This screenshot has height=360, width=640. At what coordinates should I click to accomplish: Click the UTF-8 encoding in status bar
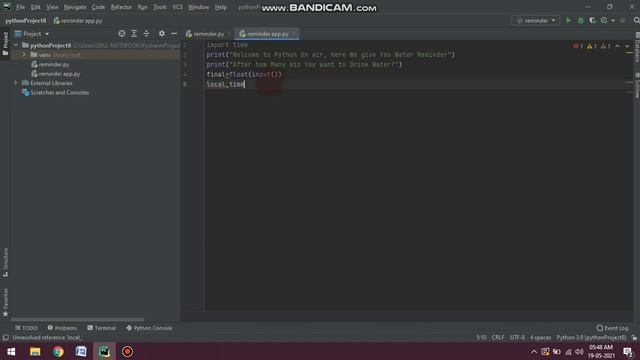[x=517, y=338]
